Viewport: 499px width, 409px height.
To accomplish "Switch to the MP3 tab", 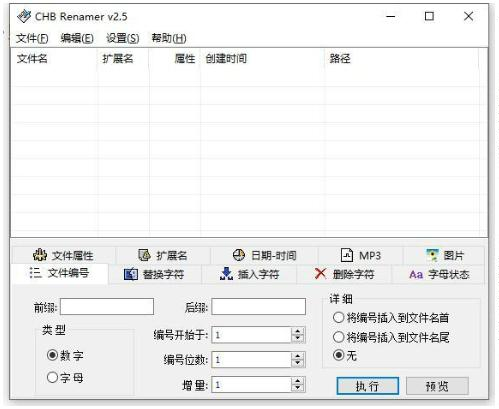I will pos(361,255).
